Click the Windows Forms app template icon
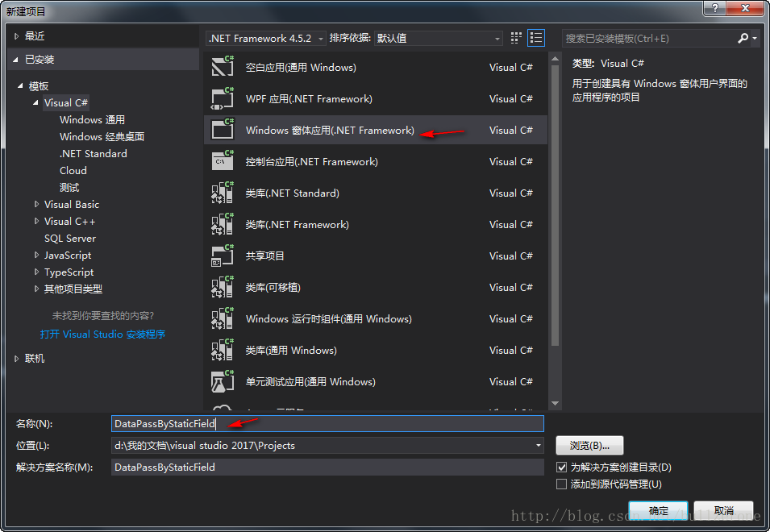770x532 pixels. point(223,130)
